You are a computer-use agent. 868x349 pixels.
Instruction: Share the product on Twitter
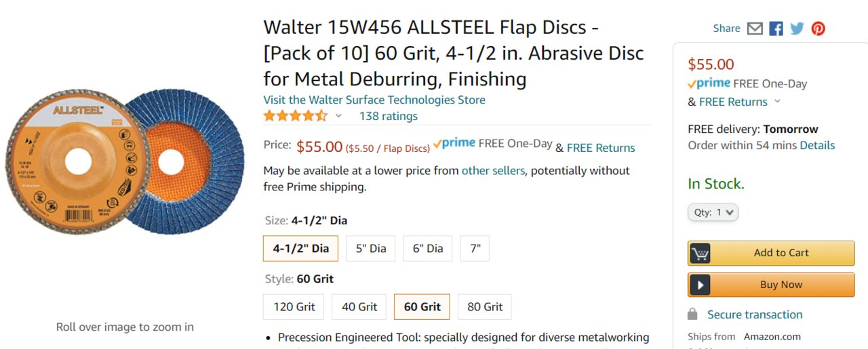[x=797, y=28]
